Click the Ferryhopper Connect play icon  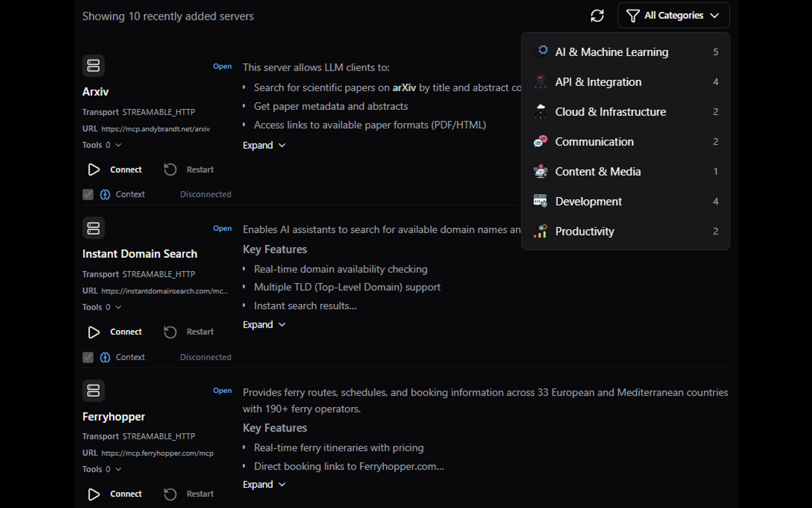[94, 493]
